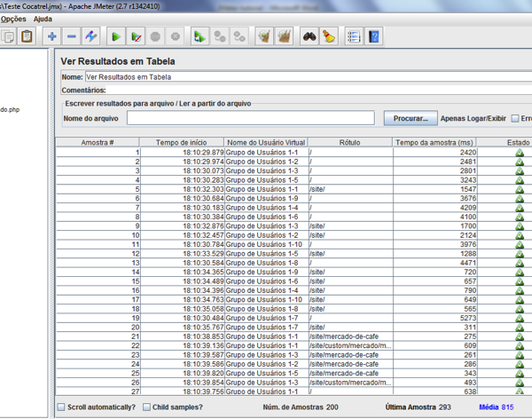Open Search with the binoculars icon
Screen dimensions: 532x419
(x=309, y=36)
